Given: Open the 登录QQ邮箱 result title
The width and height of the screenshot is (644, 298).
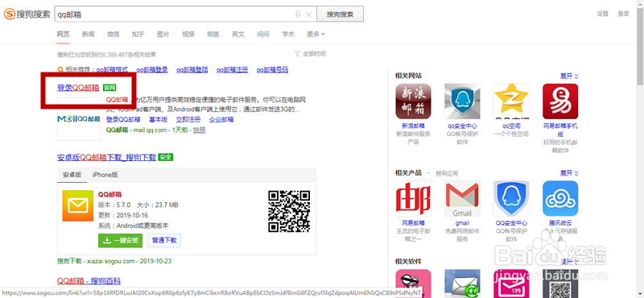Looking at the screenshot, I should pos(78,88).
